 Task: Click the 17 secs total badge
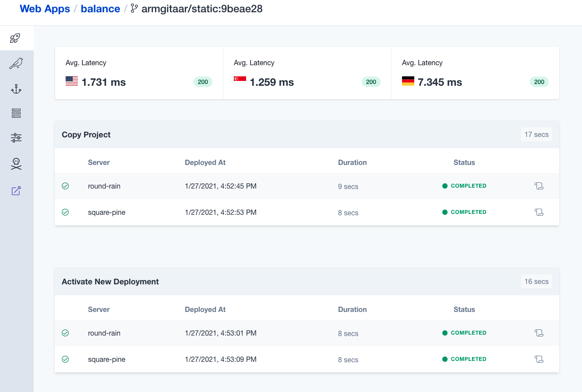point(536,135)
